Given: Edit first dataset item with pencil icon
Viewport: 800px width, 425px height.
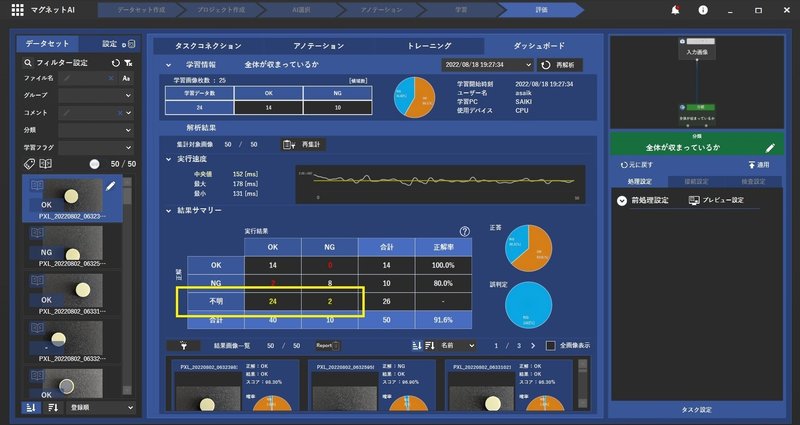Looking at the screenshot, I should (111, 186).
